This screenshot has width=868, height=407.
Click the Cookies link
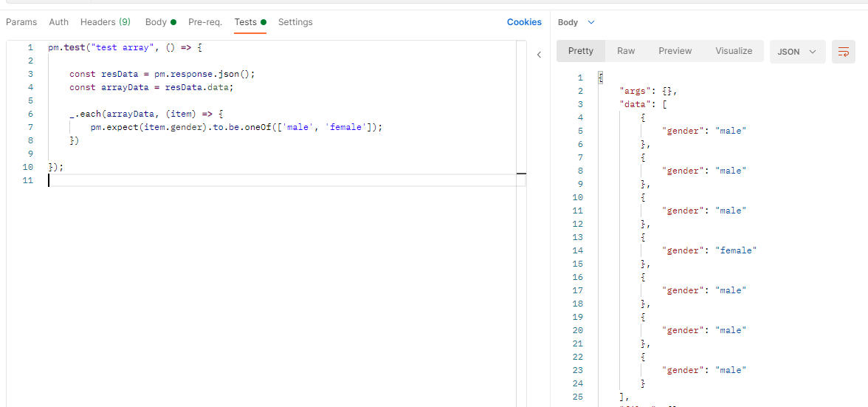524,22
